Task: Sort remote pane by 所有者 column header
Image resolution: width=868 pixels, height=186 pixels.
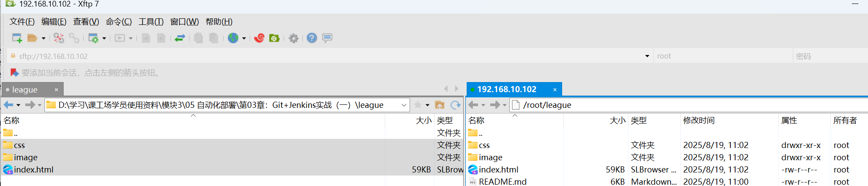Action: click(x=849, y=120)
